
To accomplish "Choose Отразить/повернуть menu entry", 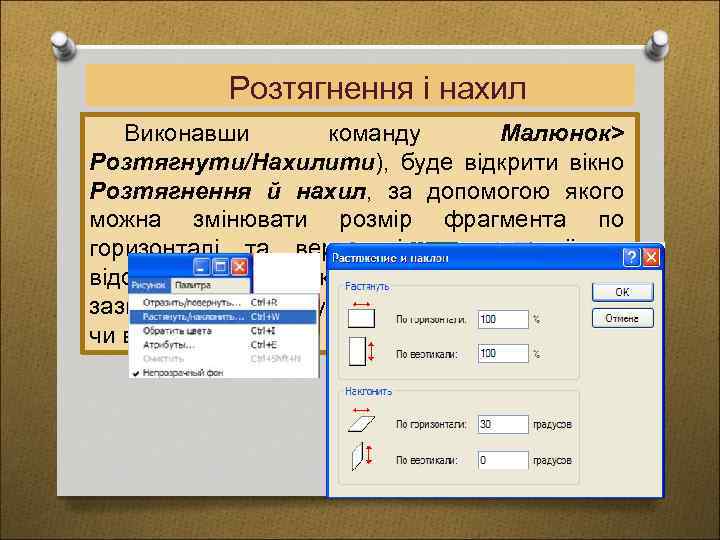I will (x=224, y=303).
